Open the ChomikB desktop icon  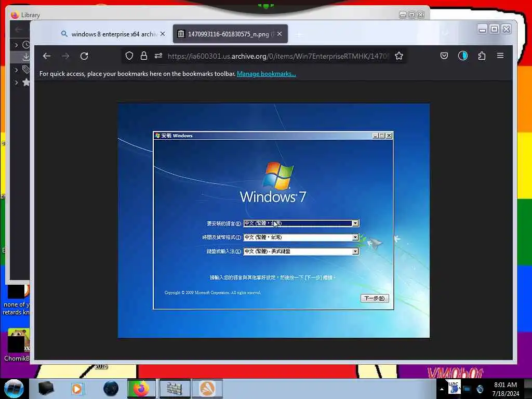point(17,345)
